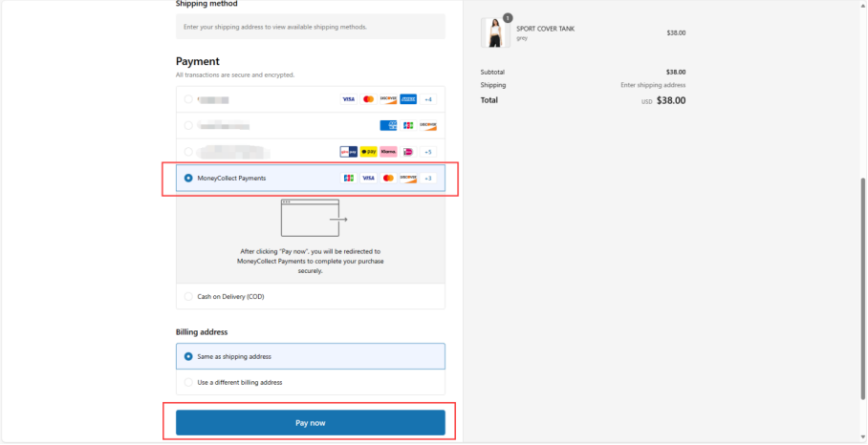
Task: Click the Klarna payment icon
Action: (388, 151)
